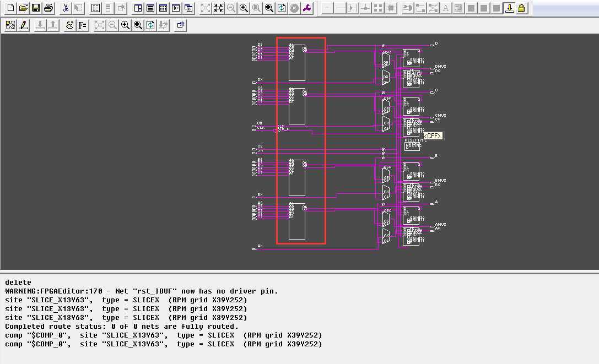Screen dimensions: 599x364
Task: Click the greyed logic gate icon
Action: pyautogui.click(x=407, y=8)
